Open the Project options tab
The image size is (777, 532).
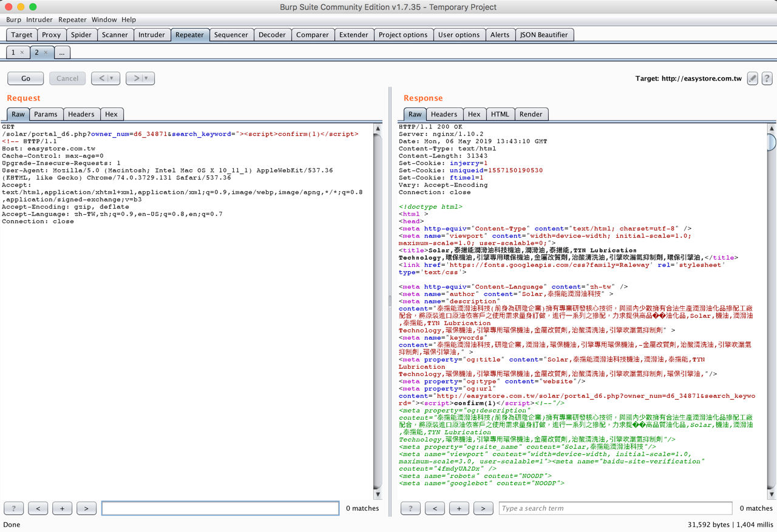point(403,35)
